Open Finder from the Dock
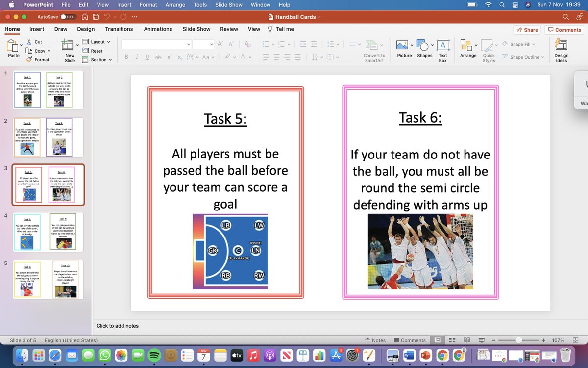This screenshot has width=588, height=368. click(x=23, y=355)
